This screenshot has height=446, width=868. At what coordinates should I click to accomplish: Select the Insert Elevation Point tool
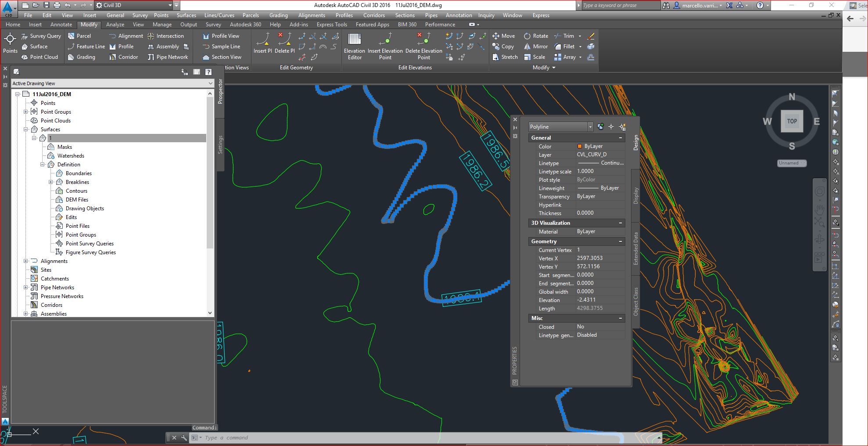click(x=385, y=46)
